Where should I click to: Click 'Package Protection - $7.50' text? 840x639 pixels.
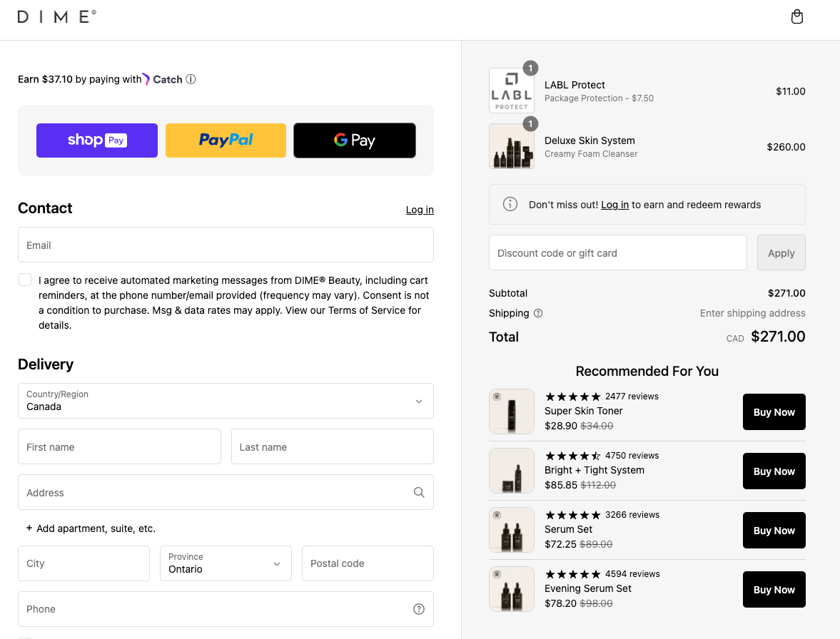pyautogui.click(x=599, y=98)
